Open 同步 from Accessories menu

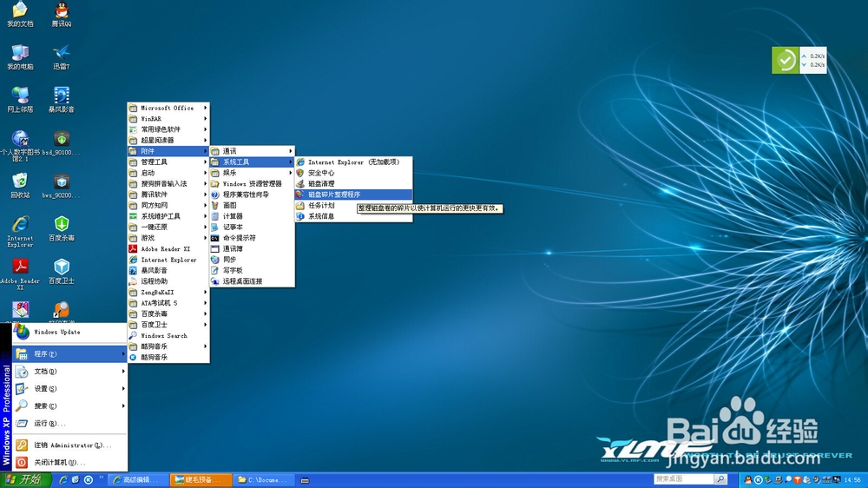[252, 260]
